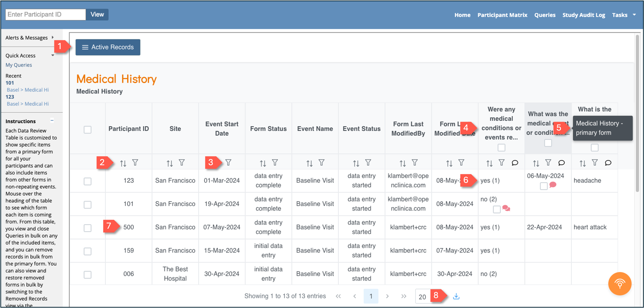Select all rows using the header checkbox
644x308 pixels.
pyautogui.click(x=88, y=130)
